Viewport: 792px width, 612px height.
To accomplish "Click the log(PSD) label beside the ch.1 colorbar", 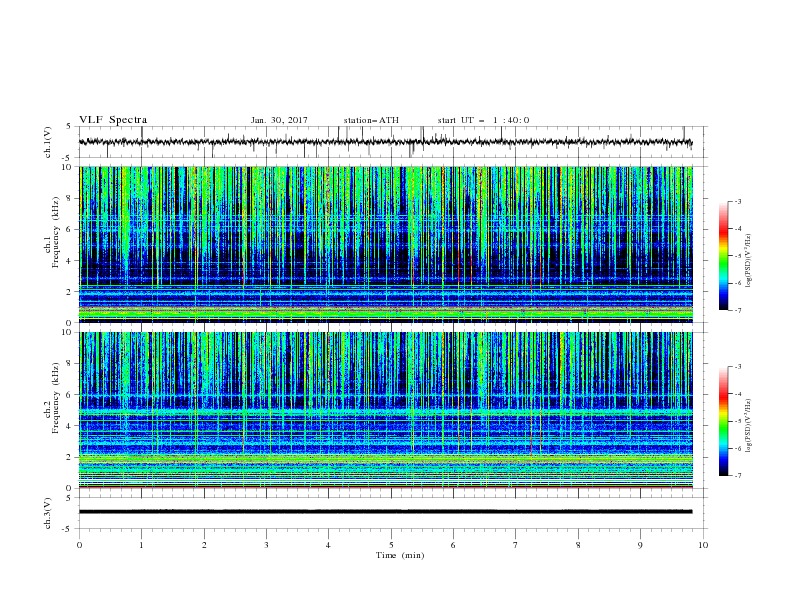I will pos(749,261).
